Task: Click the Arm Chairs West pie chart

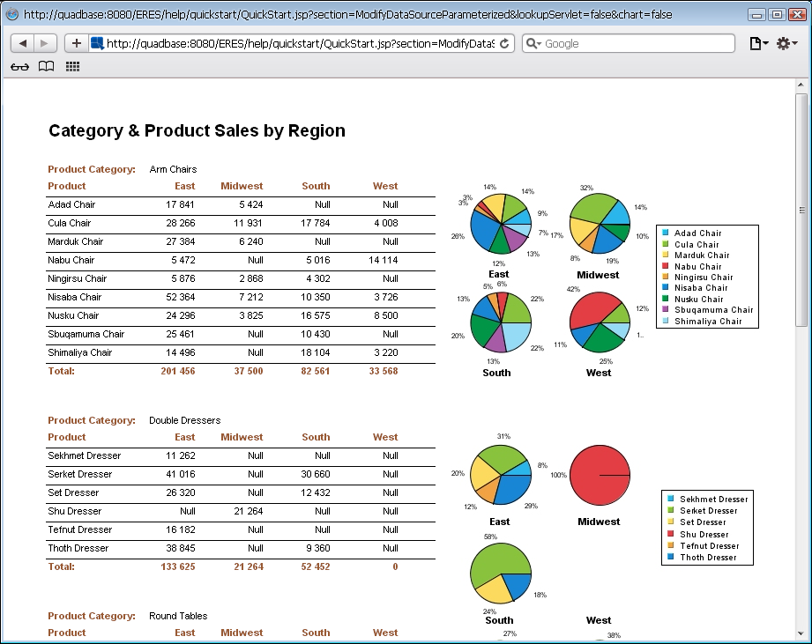Action: click(600, 322)
